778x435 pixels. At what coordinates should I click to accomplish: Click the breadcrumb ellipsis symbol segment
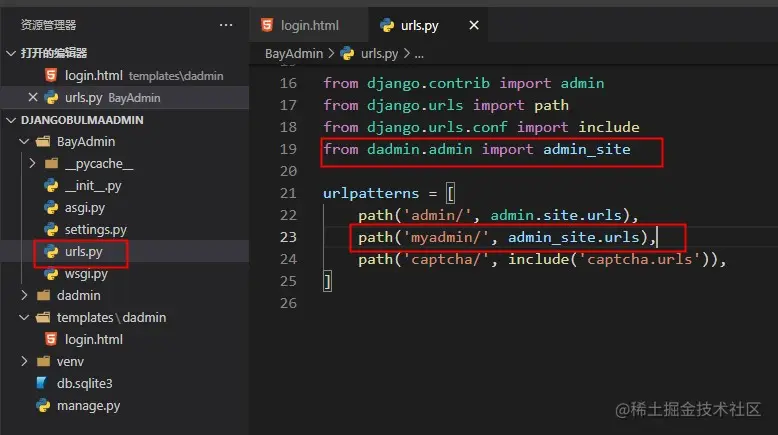[419, 54]
